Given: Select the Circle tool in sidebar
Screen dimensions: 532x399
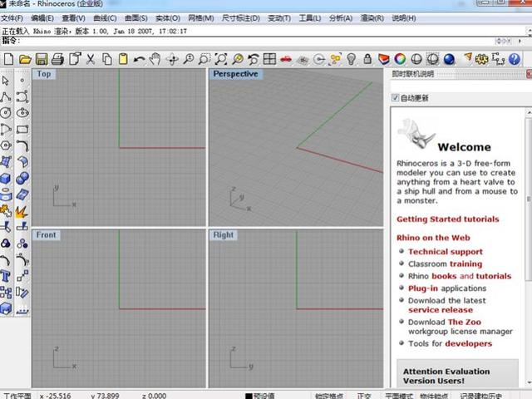Looking at the screenshot, I should point(6,113).
